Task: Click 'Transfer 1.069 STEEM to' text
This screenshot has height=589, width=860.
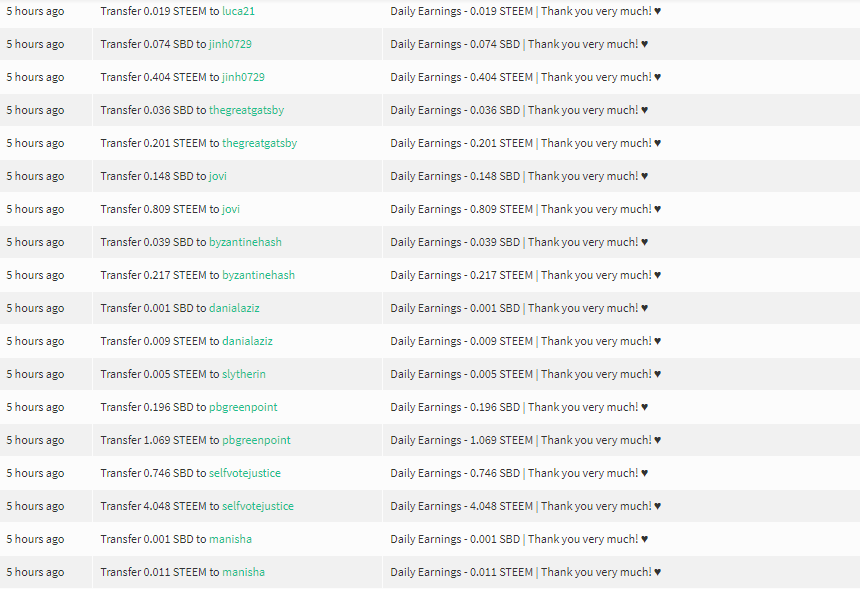Action: point(160,440)
